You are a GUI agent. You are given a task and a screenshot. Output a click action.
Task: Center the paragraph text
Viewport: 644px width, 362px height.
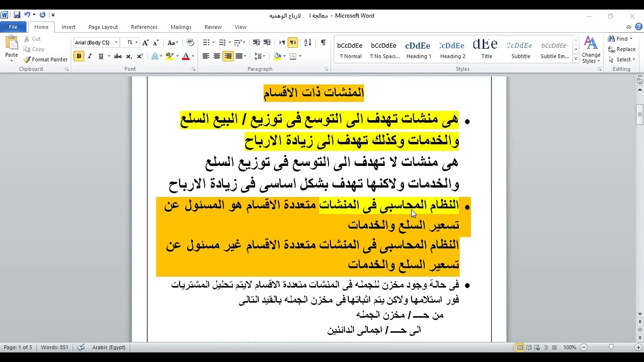(217, 56)
